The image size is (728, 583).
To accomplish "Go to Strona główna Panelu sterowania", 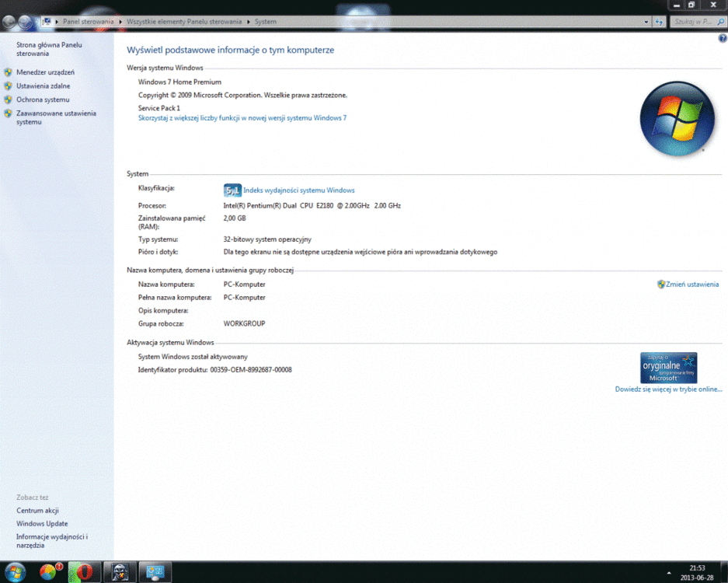I will click(49, 49).
